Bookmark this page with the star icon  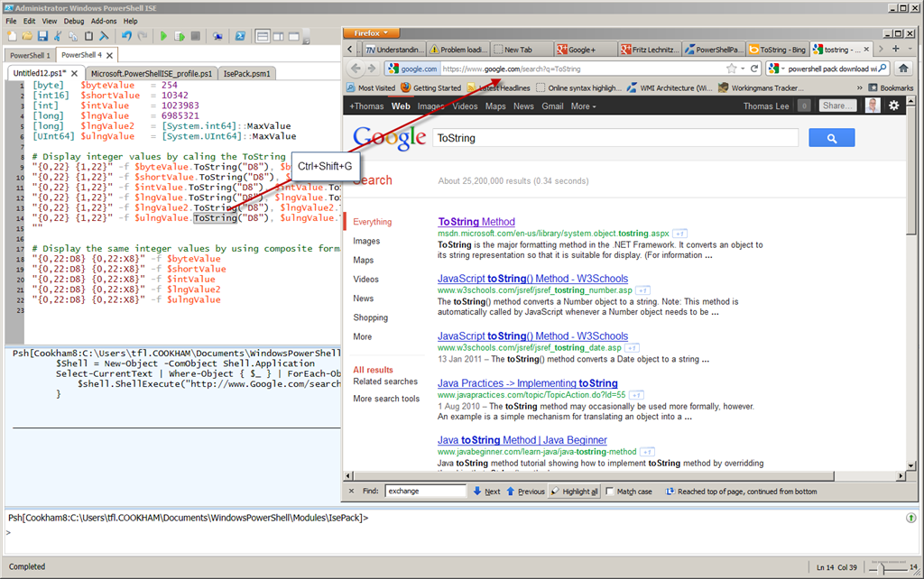pos(731,69)
